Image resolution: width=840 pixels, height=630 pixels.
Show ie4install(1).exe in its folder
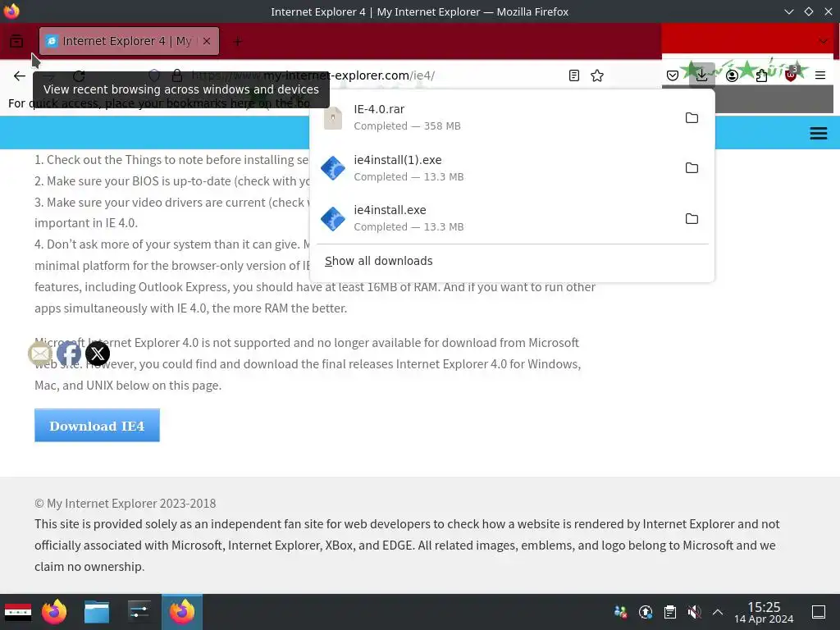click(x=692, y=167)
